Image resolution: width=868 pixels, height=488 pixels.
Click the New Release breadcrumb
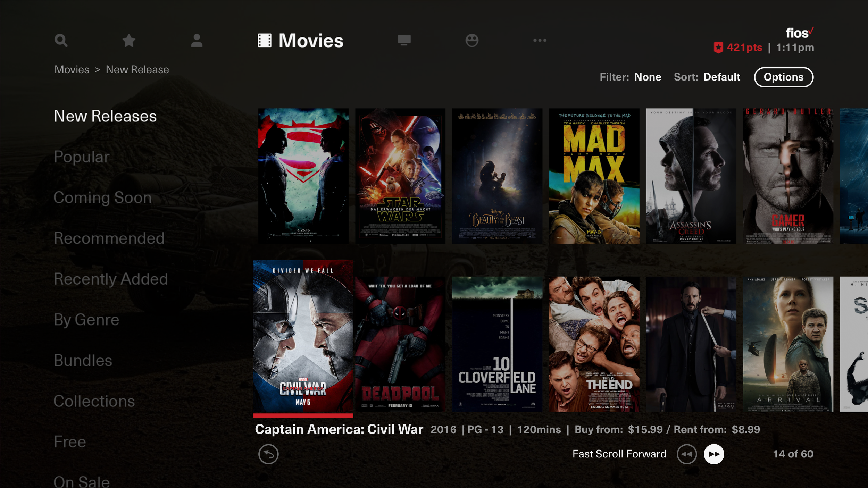(137, 70)
